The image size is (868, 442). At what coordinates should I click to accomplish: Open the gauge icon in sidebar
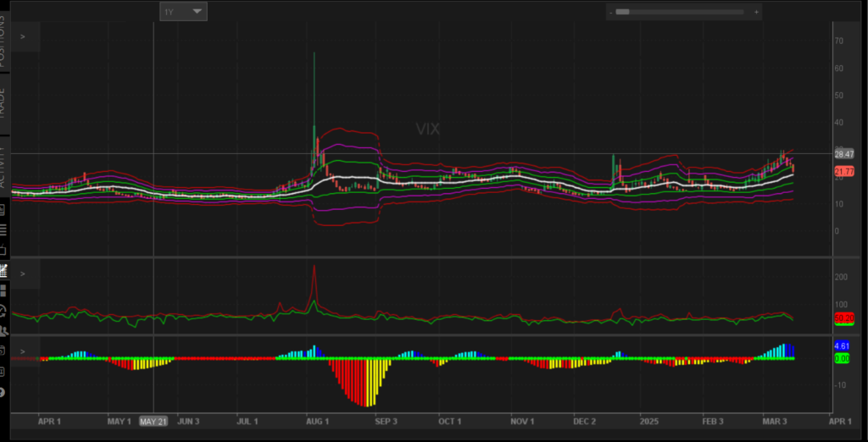point(3,310)
